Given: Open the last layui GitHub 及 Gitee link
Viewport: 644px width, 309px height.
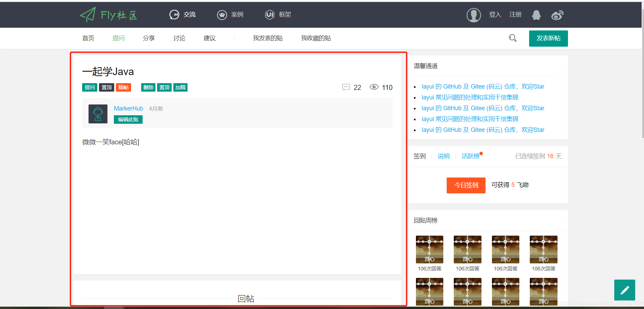Looking at the screenshot, I should tap(483, 130).
